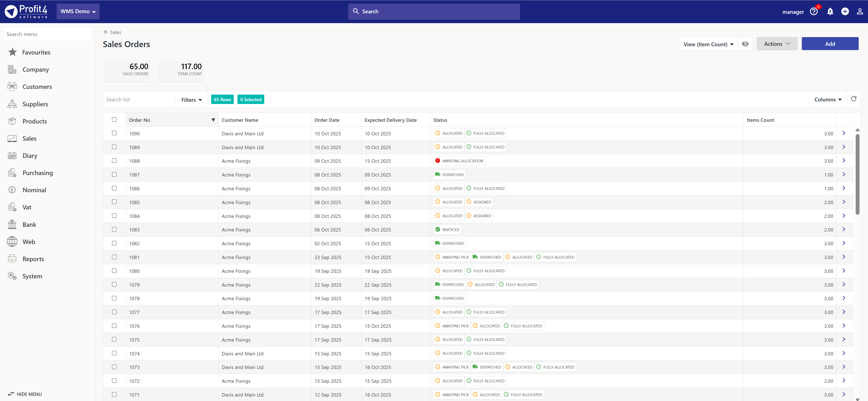Click the Purchasing document icon

point(12,172)
